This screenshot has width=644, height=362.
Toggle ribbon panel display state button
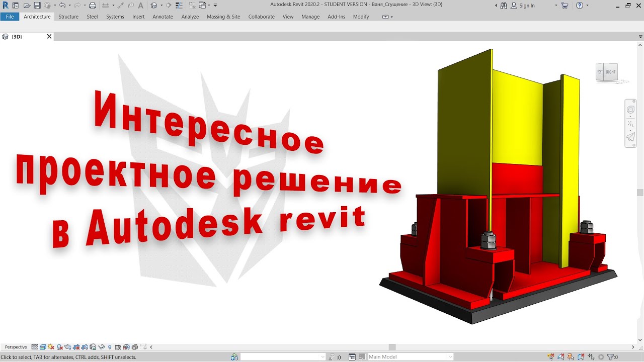[386, 17]
